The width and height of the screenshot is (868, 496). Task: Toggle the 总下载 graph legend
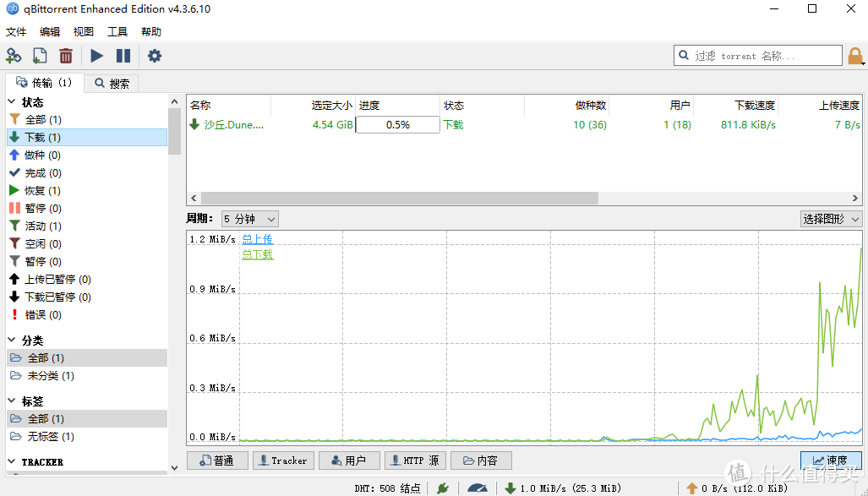[x=257, y=253]
